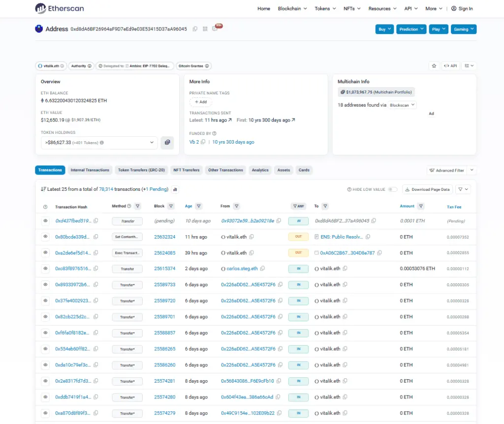
Task: Open the API code button
Action: [x=450, y=66]
